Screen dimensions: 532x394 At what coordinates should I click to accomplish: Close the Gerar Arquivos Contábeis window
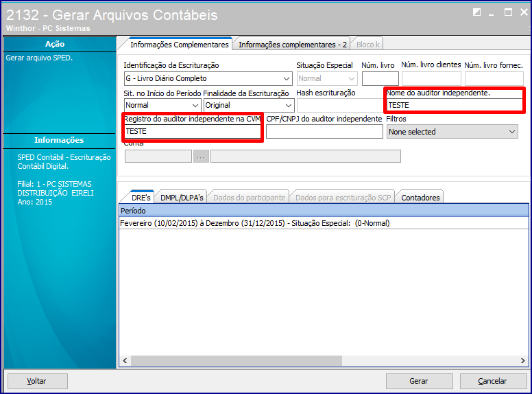click(524, 12)
